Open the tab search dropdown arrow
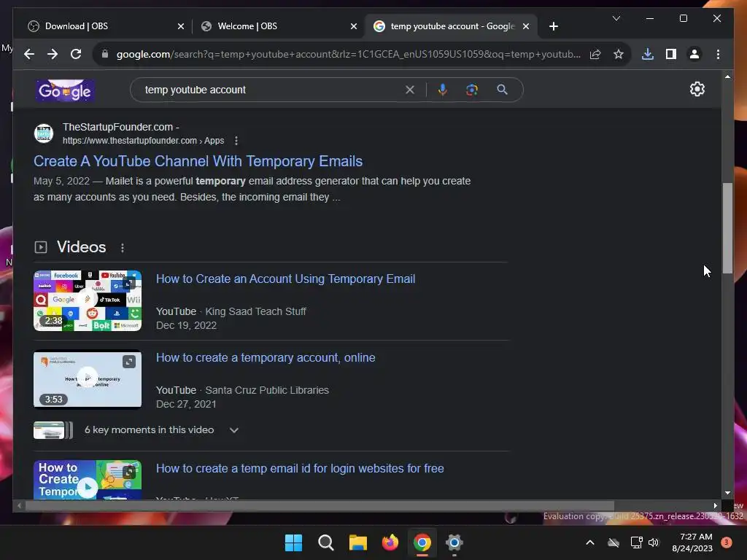The height and width of the screenshot is (560, 747). click(616, 18)
